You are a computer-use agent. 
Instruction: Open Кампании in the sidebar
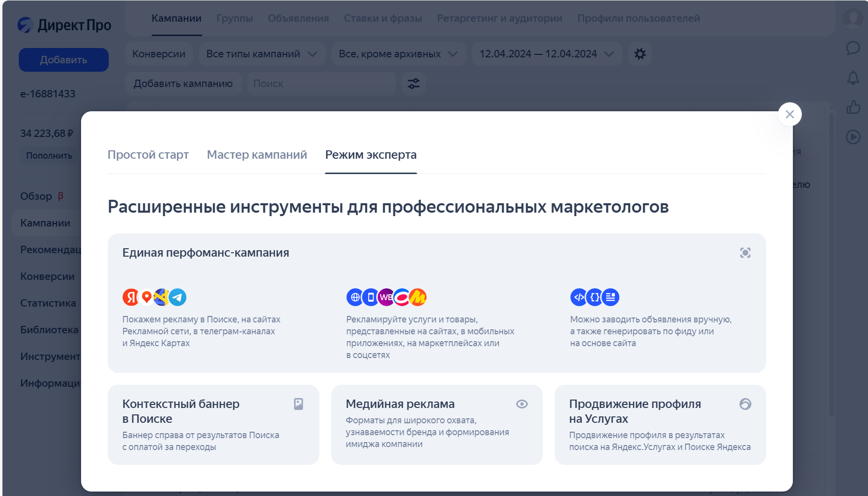[x=45, y=223]
